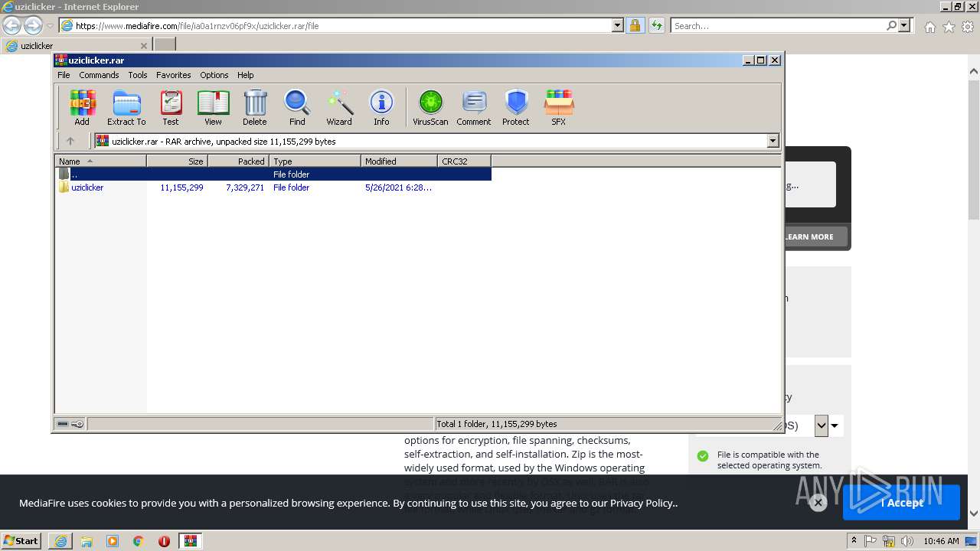Viewport: 980px width, 551px height.
Task: Show archive Info icon
Action: point(381,107)
